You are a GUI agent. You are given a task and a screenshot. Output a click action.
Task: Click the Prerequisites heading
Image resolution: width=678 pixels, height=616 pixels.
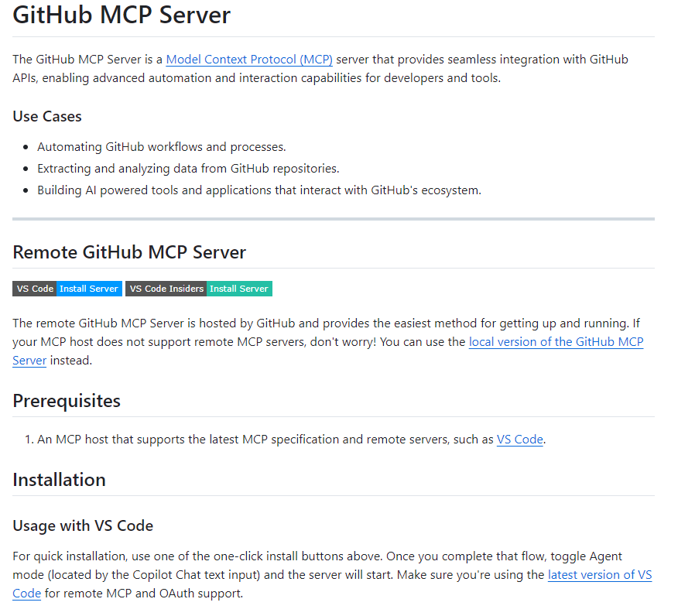coord(67,401)
